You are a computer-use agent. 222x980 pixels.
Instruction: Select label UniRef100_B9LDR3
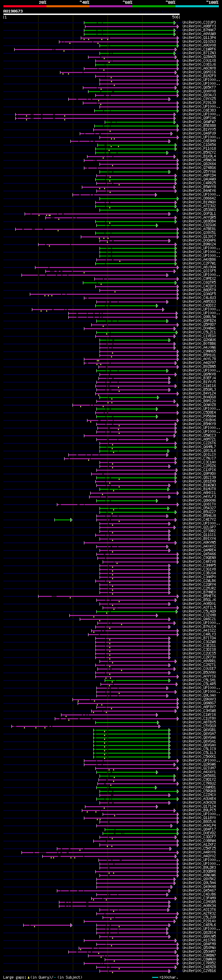coord(199,867)
